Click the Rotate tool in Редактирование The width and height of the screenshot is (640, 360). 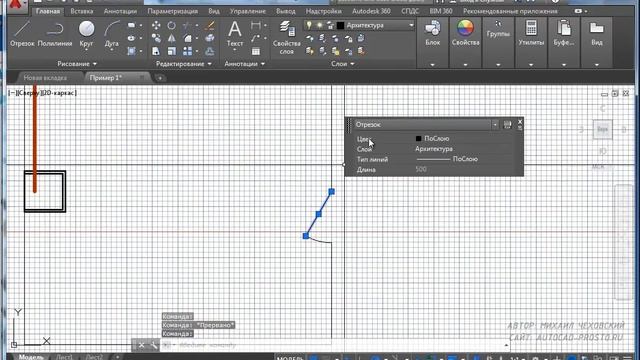[x=171, y=25]
